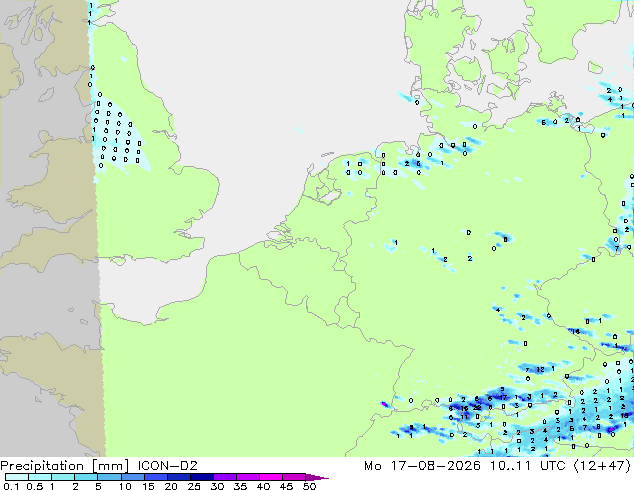
Task: Click the legend swatch between 0.5 and 1
Action: pos(40,477)
